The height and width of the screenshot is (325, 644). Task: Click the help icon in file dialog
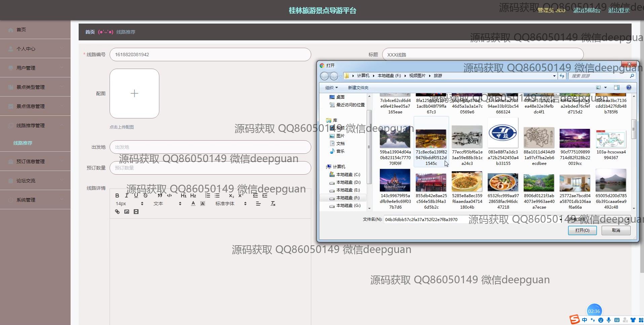tap(629, 87)
